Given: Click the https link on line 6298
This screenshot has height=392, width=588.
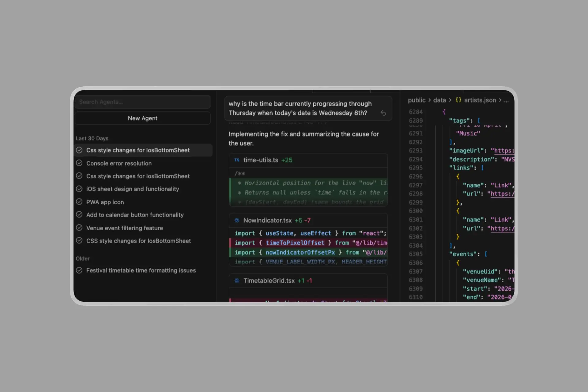Looking at the screenshot, I should [x=503, y=194].
